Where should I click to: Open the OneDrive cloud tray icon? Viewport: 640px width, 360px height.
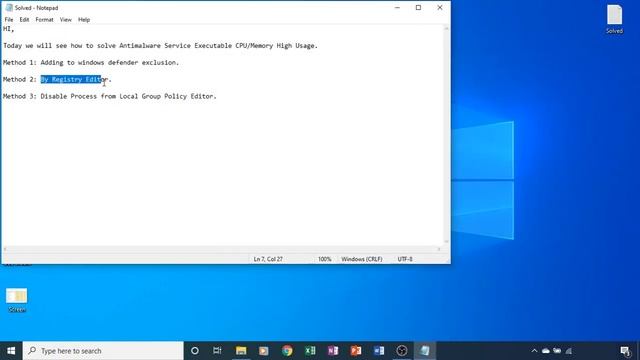546,351
